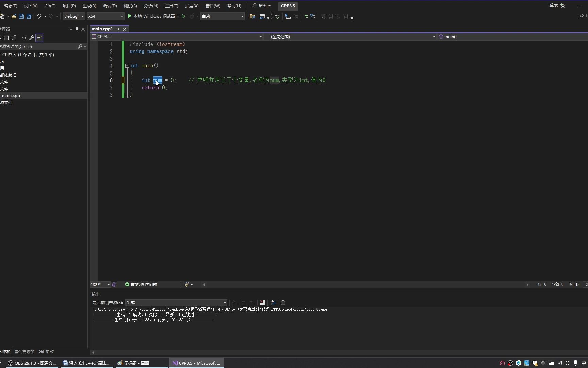Open the CPP3.5 project scope dropdown

coord(177,36)
